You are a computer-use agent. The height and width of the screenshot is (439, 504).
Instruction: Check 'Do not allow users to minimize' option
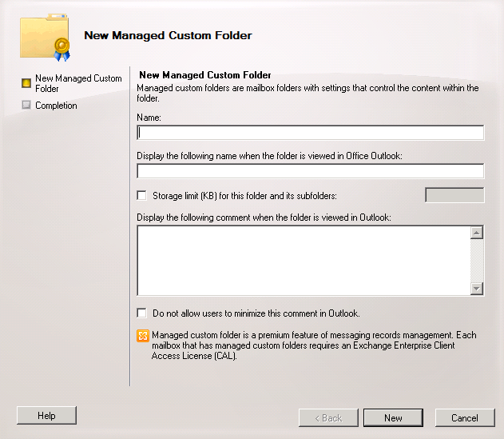(141, 313)
